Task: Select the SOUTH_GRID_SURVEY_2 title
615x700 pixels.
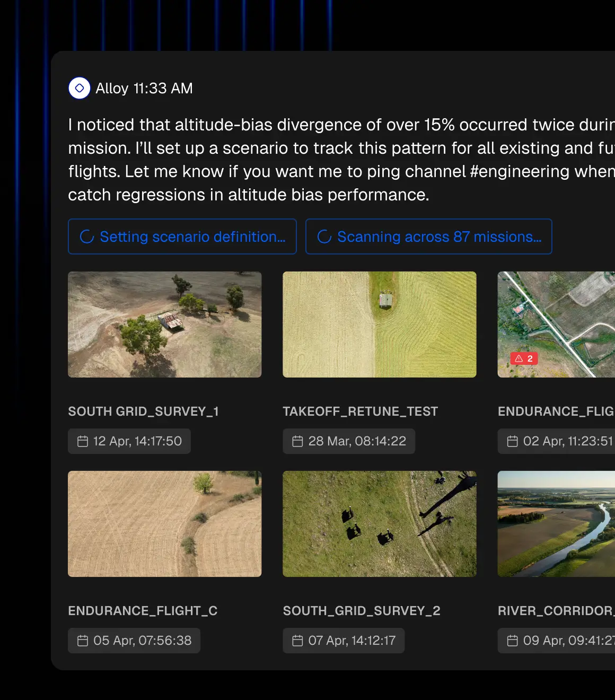Action: point(362,611)
